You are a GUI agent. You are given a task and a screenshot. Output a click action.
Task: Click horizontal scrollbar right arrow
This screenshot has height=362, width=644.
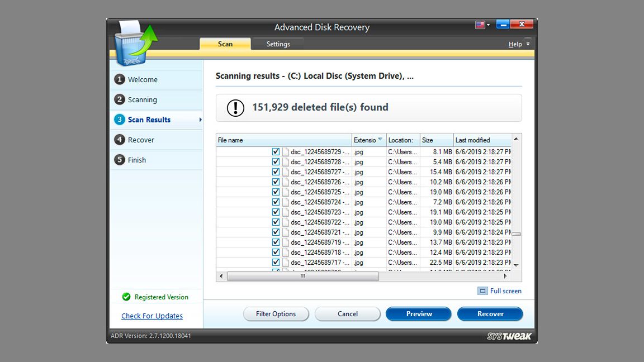505,276
